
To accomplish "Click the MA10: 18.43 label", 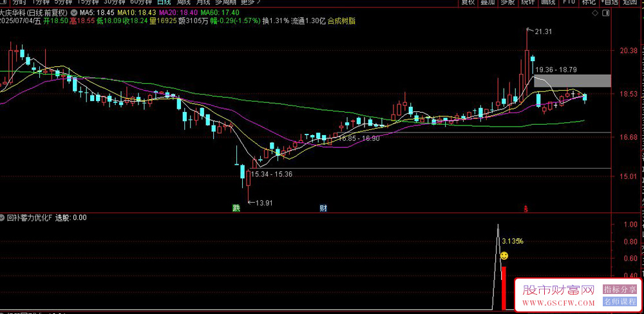I will point(137,12).
